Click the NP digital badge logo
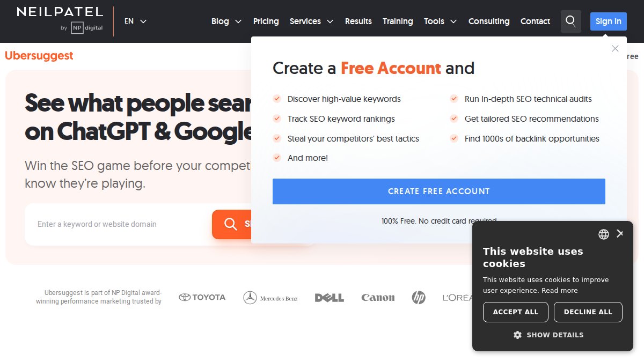Image resolution: width=644 pixels, height=362 pixels. [x=82, y=27]
